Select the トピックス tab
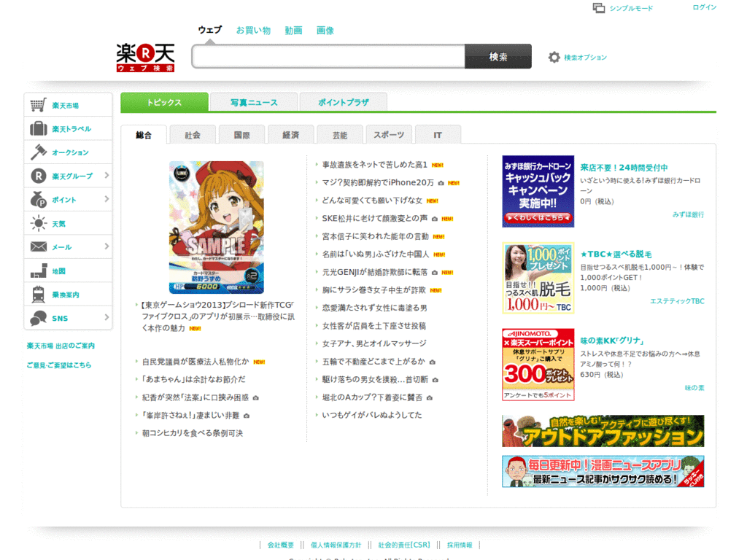 (x=164, y=102)
